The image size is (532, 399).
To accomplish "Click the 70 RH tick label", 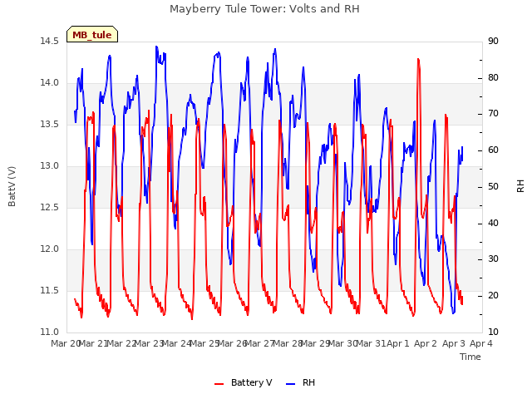I will click(x=493, y=114).
